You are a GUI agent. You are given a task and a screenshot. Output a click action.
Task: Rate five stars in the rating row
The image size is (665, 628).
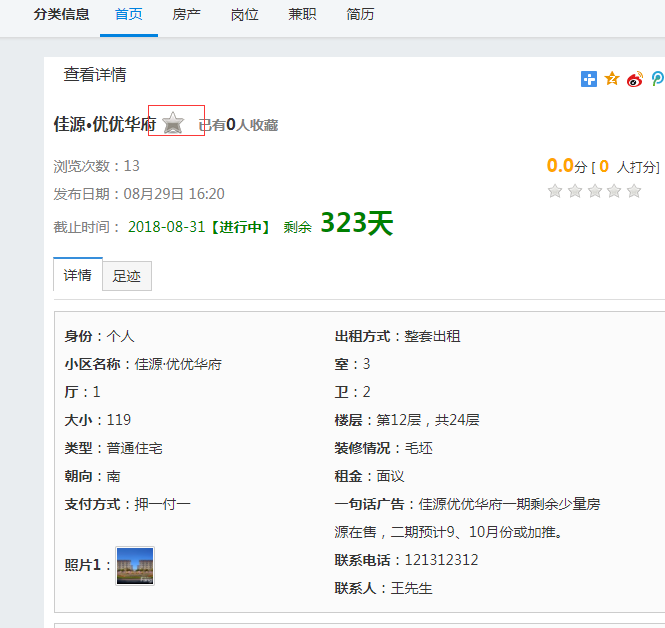pos(634,191)
